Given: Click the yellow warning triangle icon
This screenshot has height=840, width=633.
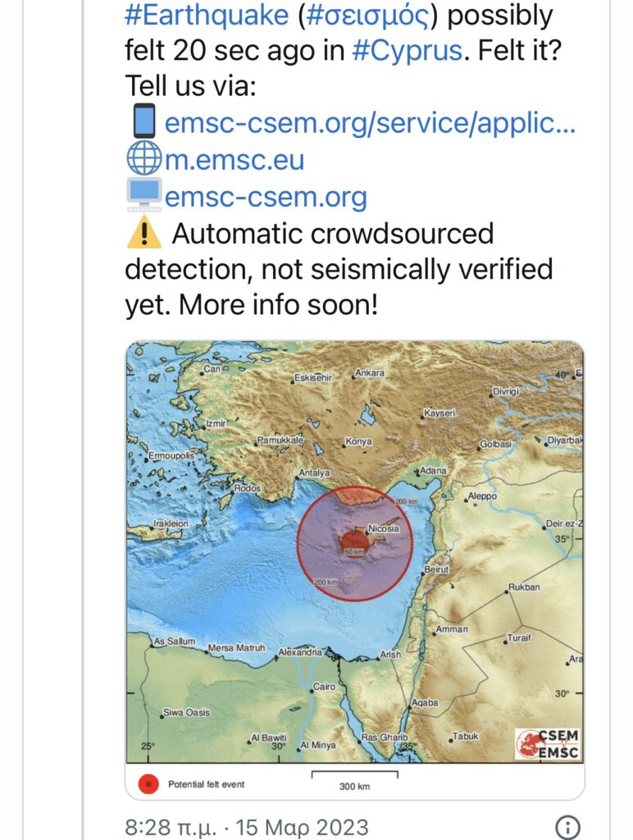Looking at the screenshot, I should 144,234.
